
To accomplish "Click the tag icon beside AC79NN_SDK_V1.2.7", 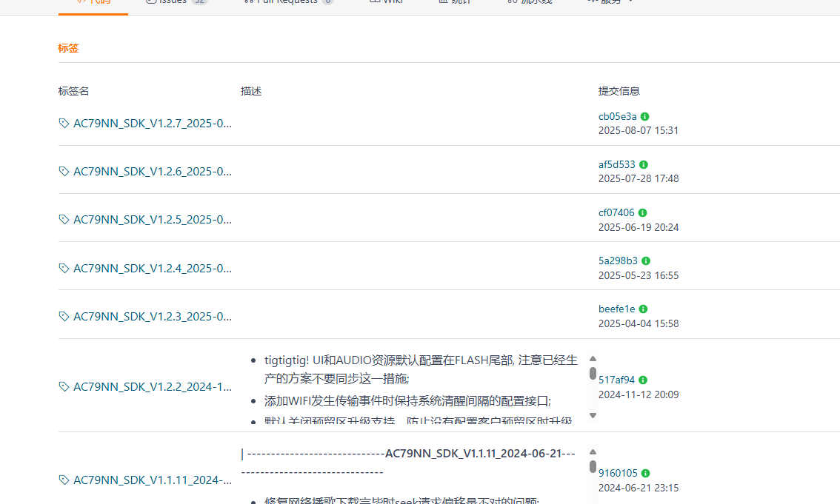I will pos(64,123).
